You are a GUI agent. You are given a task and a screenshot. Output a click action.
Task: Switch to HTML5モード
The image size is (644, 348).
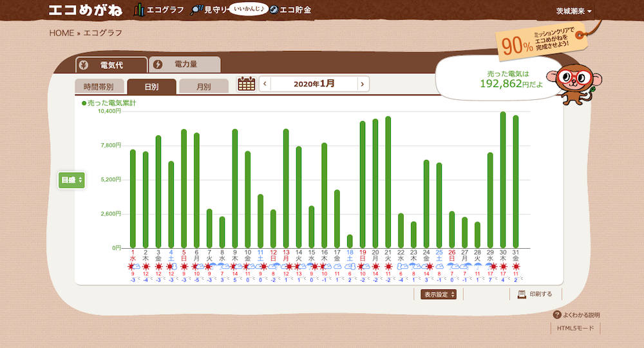[x=575, y=328]
